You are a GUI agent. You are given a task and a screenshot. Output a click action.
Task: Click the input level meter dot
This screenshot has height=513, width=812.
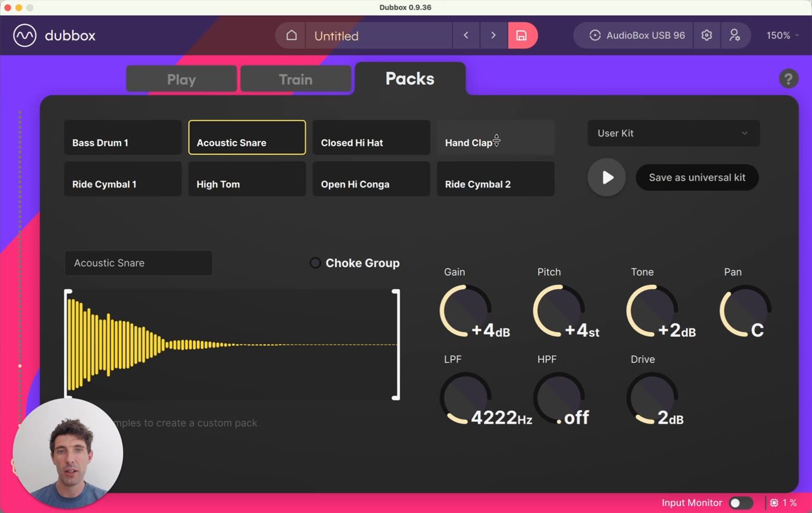click(20, 366)
